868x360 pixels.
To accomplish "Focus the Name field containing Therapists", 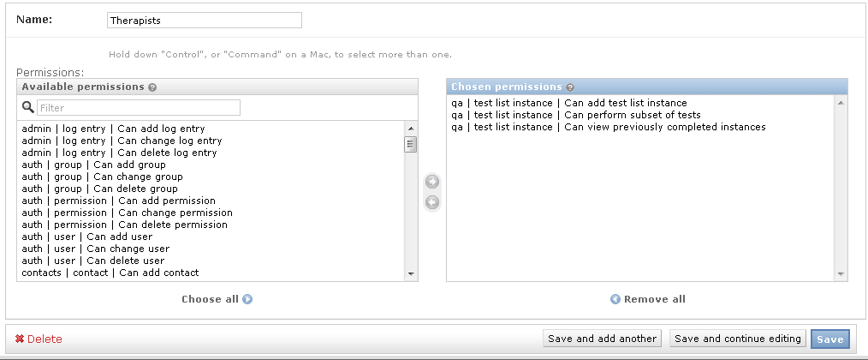I will 205,21.
